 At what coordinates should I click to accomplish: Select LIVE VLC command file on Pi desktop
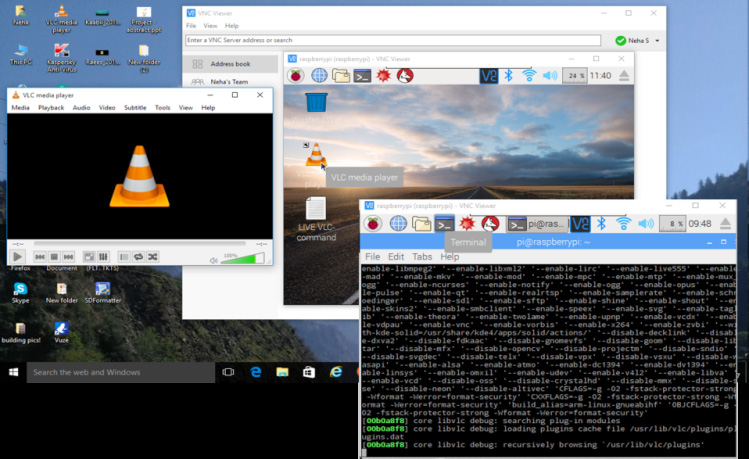tap(316, 219)
